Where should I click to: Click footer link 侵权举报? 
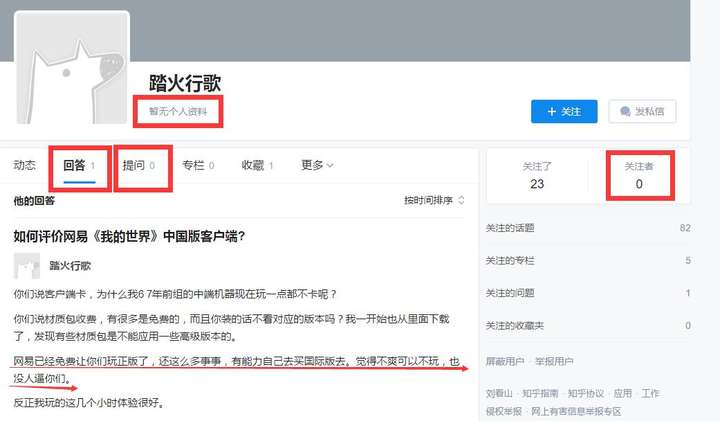[504, 411]
